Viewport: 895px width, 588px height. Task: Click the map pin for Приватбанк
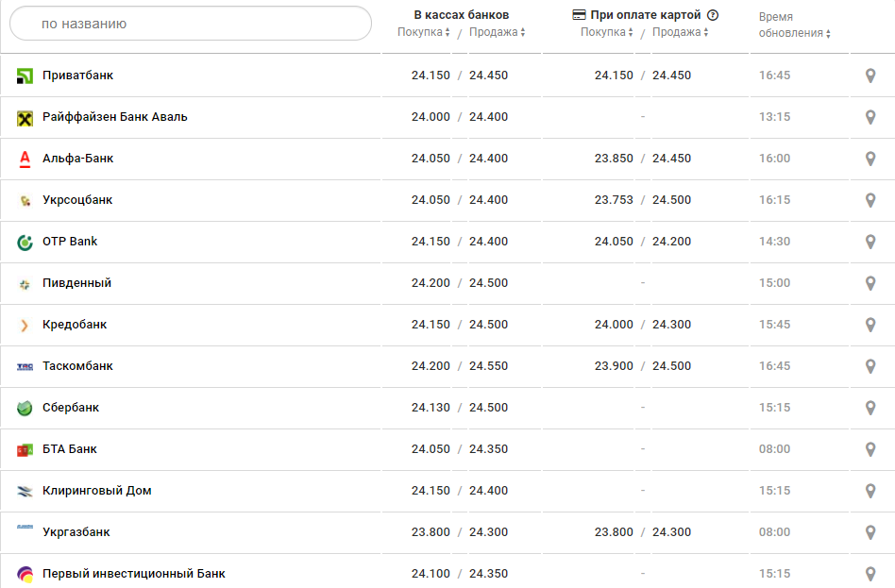(x=870, y=76)
